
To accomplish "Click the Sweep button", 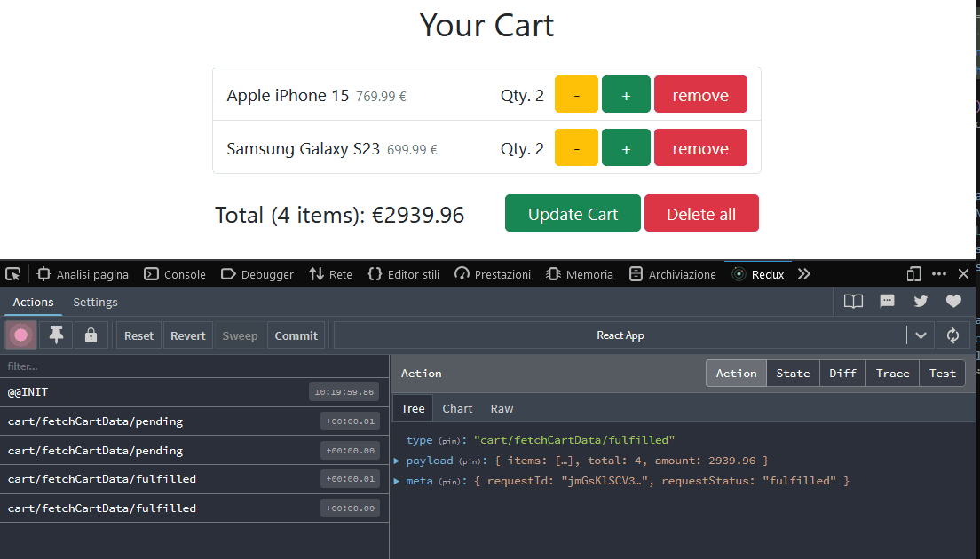I will (x=240, y=335).
